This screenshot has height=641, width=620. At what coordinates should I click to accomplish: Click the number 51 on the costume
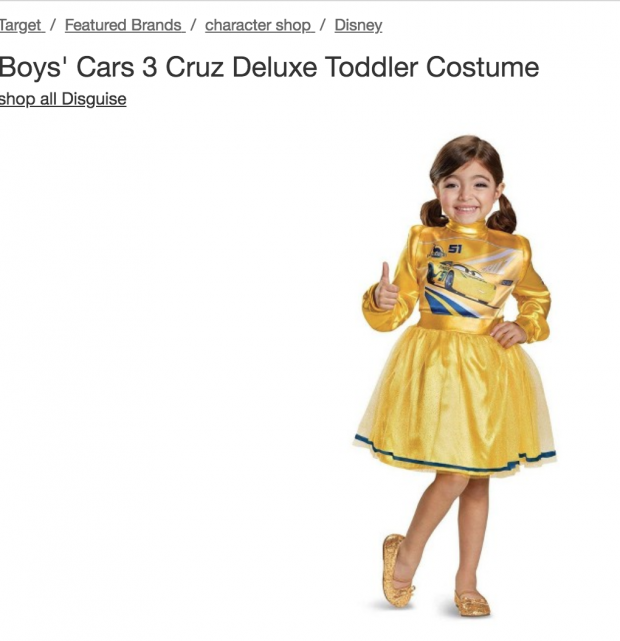pyautogui.click(x=454, y=249)
